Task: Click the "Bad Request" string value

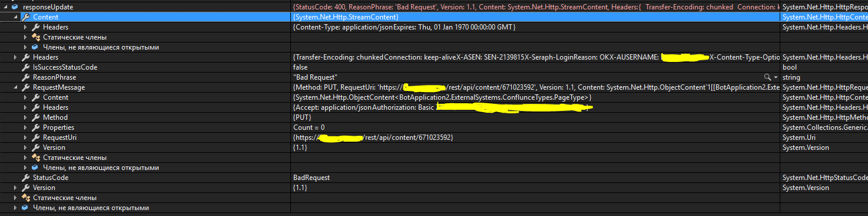Action: [x=315, y=77]
